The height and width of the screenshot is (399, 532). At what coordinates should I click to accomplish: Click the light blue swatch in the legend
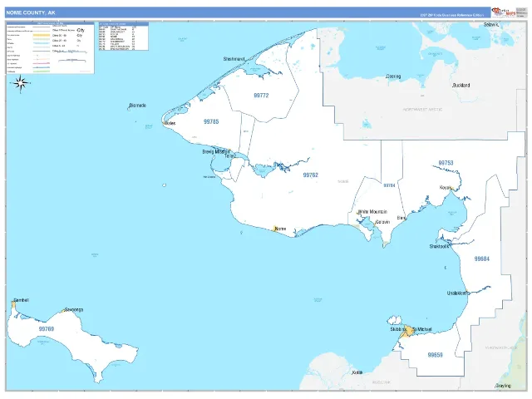pyautogui.click(x=41, y=43)
